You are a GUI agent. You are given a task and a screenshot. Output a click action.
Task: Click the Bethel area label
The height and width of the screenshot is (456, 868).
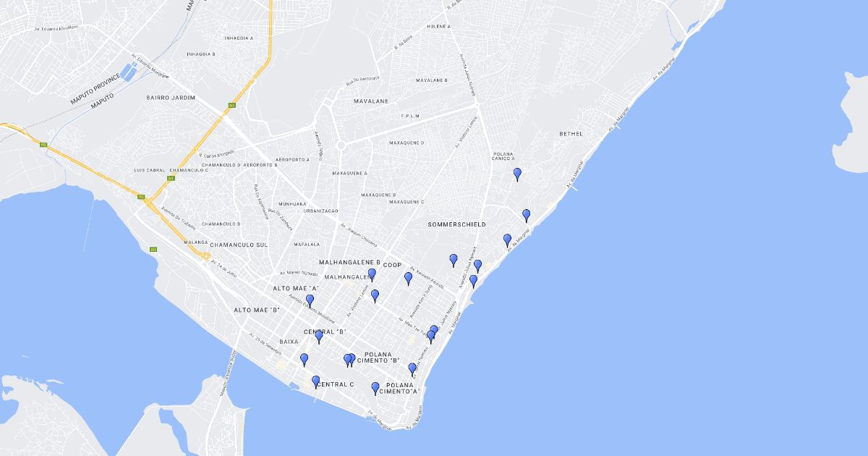pyautogui.click(x=571, y=134)
